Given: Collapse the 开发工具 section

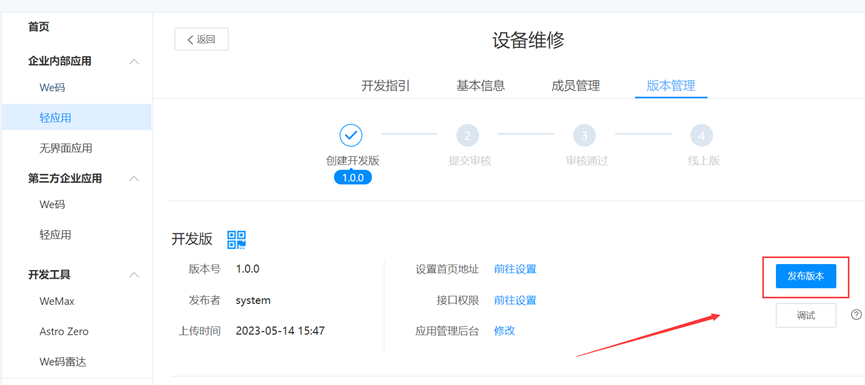Looking at the screenshot, I should [134, 274].
